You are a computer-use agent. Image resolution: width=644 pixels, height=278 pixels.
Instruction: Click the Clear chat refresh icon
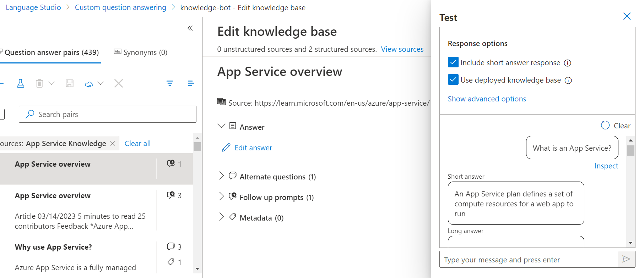point(605,126)
